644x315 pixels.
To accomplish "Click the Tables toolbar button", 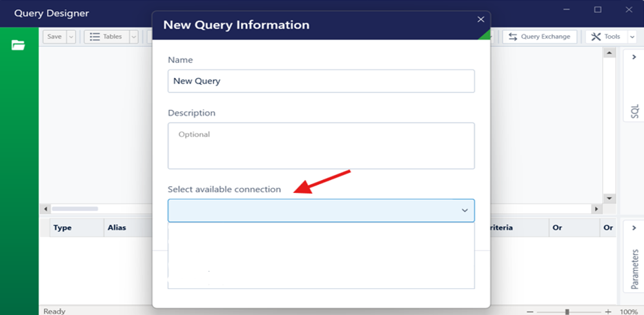I will tap(107, 37).
